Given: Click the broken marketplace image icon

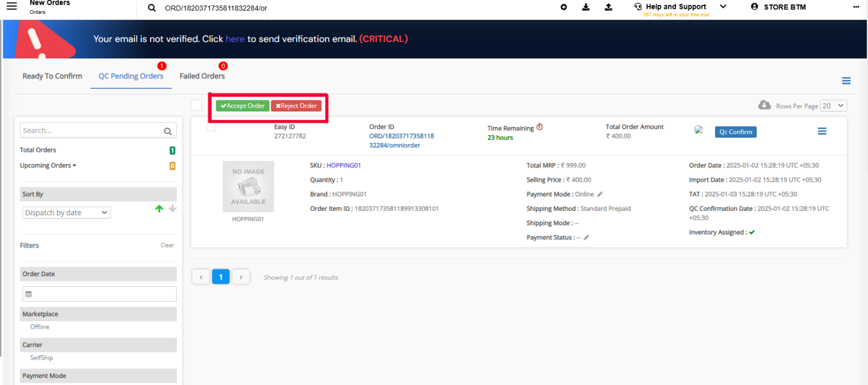Looking at the screenshot, I should [698, 130].
